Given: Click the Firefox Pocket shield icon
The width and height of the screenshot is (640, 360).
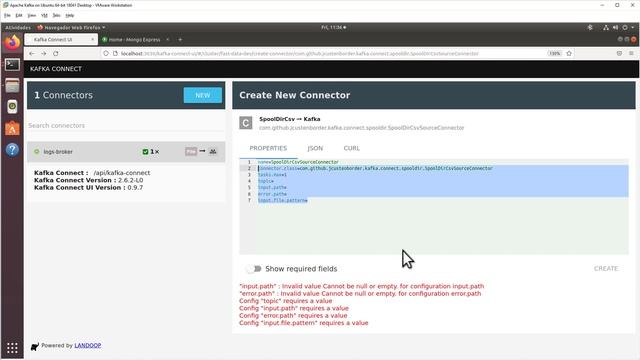Looking at the screenshot, I should [619, 53].
